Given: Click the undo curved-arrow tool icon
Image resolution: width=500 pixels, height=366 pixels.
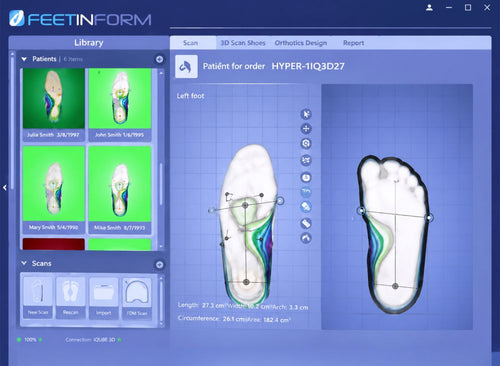Looking at the screenshot, I should tap(306, 238).
